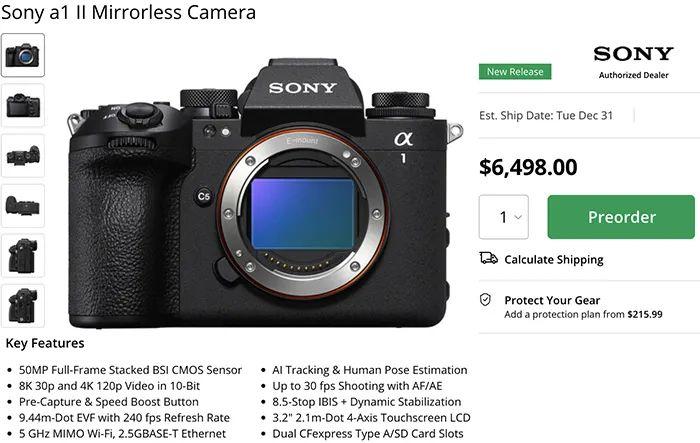Click the shipping truck icon
This screenshot has width=700, height=443.
488,259
